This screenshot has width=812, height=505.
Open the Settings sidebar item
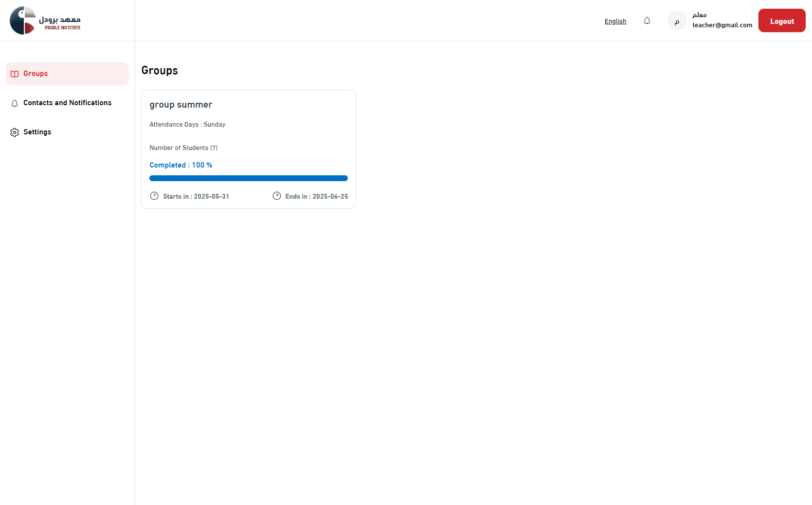[37, 132]
